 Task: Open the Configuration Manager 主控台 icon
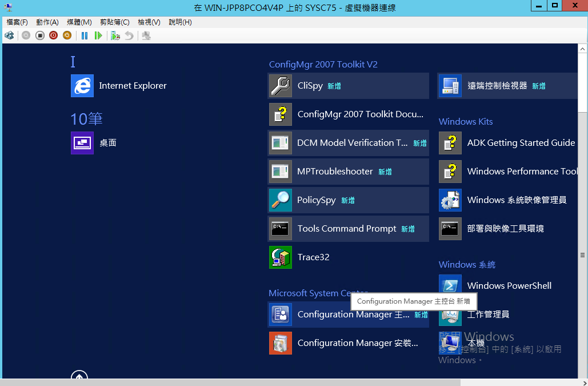click(281, 315)
